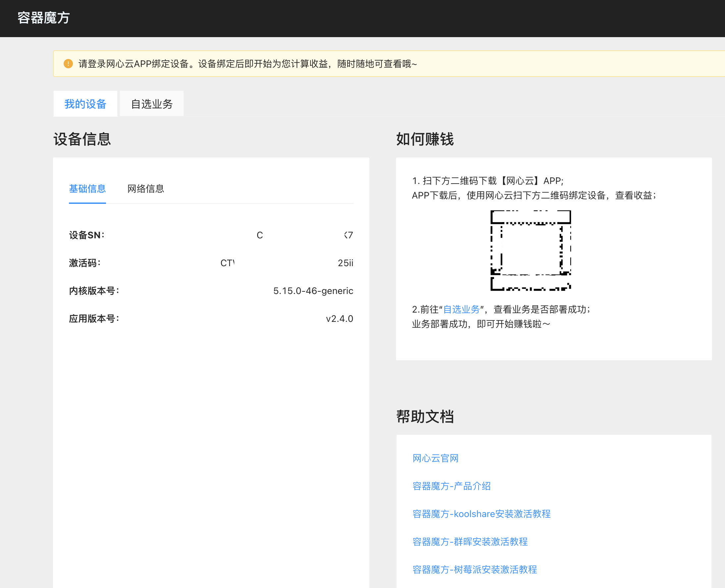Click the 应用版本号 value v2.4.0

pyautogui.click(x=339, y=319)
